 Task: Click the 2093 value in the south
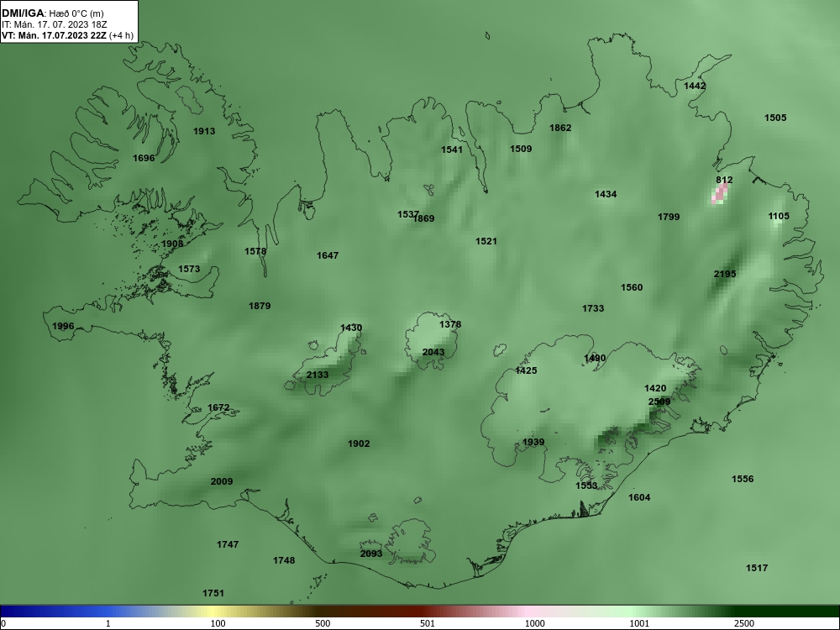coord(370,554)
